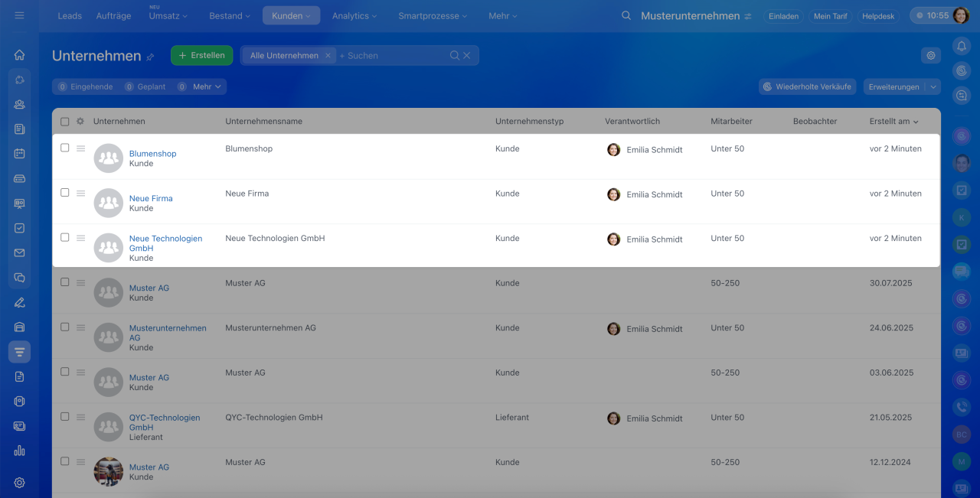Click the magnifier search icon in top bar
This screenshot has height=498, width=980.
(x=626, y=16)
